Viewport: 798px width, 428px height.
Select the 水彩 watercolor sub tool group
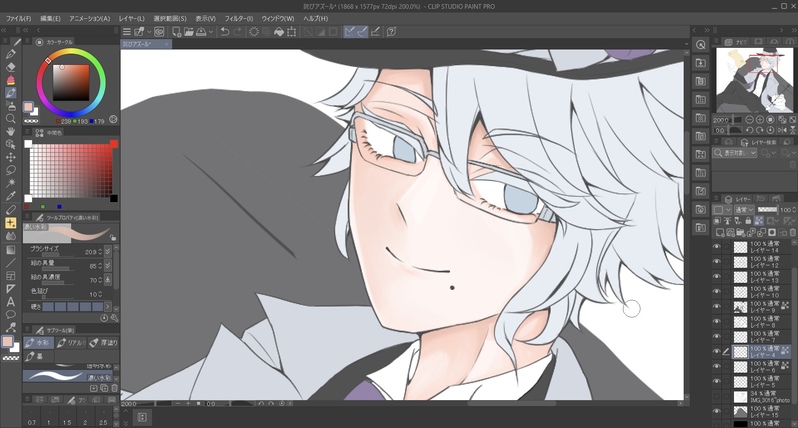click(x=38, y=343)
